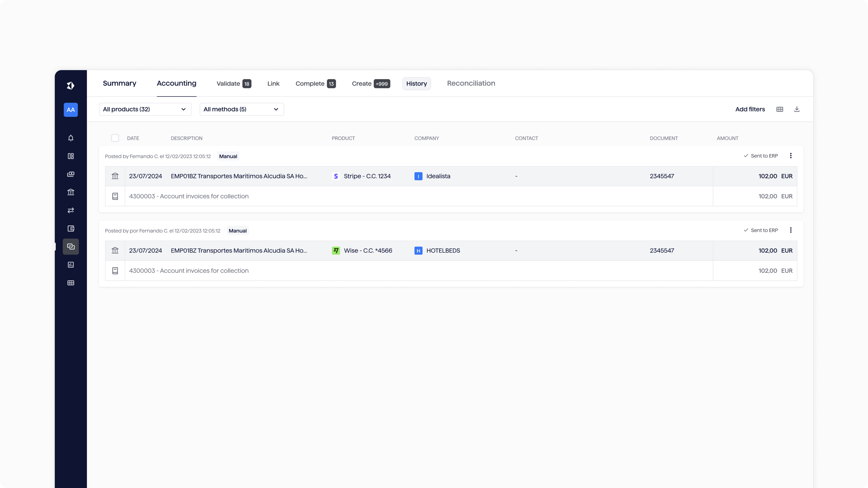
Task: Open the bank icon in sidebar
Action: pos(71,192)
